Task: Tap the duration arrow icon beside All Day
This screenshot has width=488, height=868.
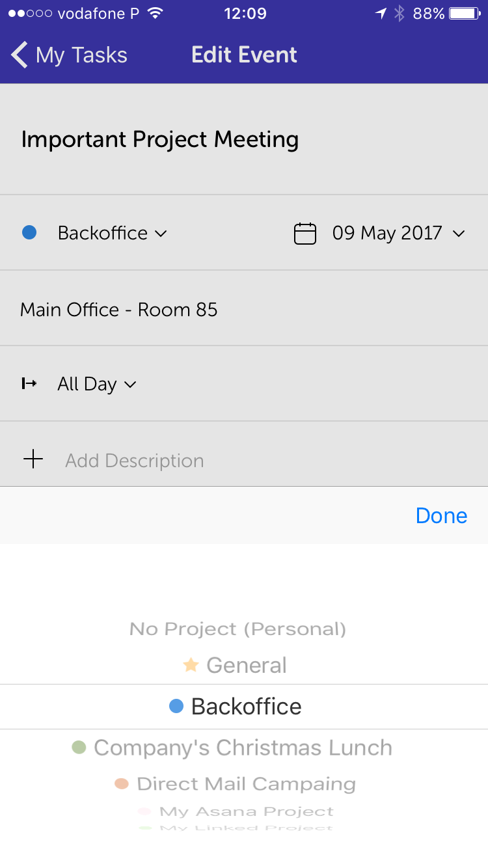Action: 29,384
